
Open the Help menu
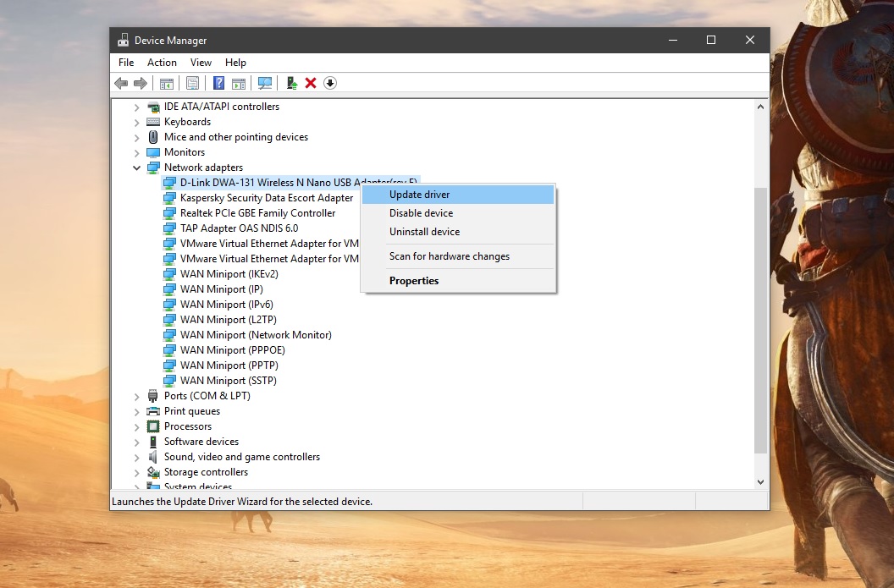[x=235, y=63]
